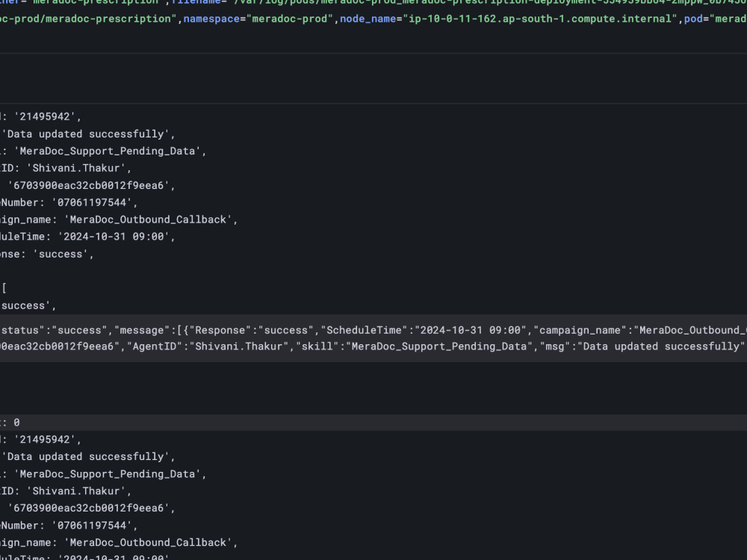The image size is (747, 560).
Task: Click the highlighted ": 0" log row
Action: point(373,423)
